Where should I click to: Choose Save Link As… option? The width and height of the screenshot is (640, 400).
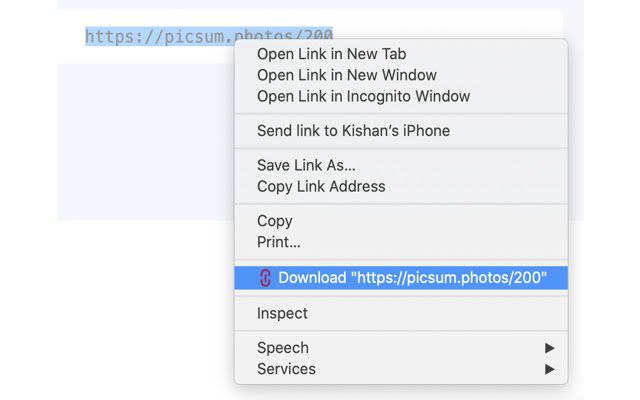coord(306,165)
